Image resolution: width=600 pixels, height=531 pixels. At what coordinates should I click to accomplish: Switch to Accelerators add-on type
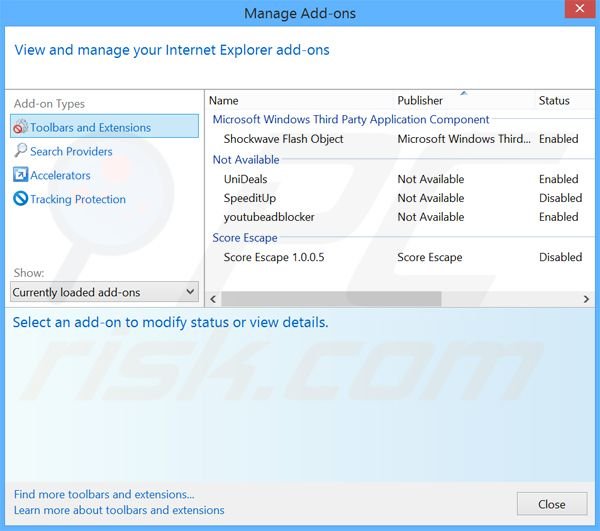(x=60, y=175)
